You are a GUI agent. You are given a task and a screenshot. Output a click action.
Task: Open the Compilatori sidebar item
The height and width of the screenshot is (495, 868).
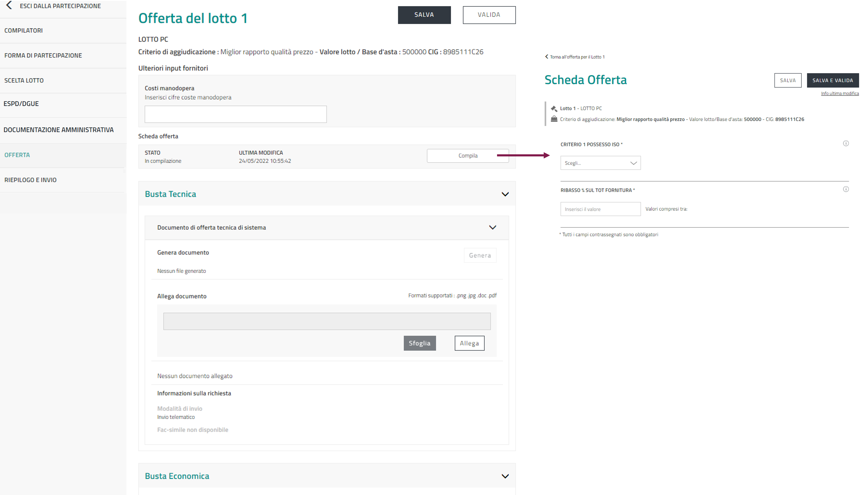pos(23,31)
